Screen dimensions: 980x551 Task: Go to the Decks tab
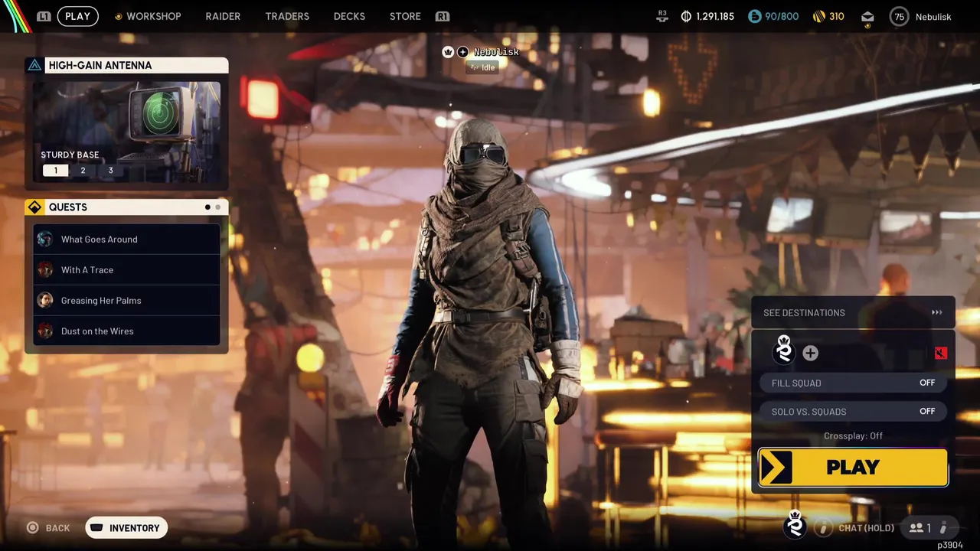pyautogui.click(x=349, y=16)
